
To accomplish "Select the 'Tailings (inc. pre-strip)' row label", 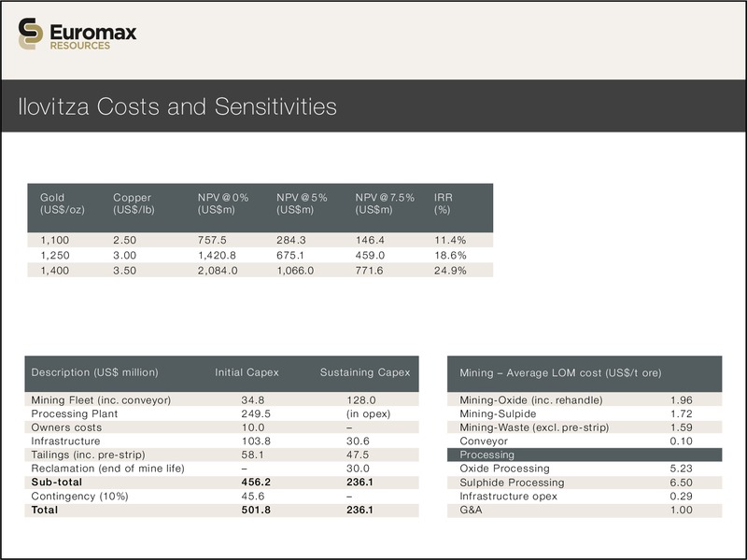I will 88,455.
